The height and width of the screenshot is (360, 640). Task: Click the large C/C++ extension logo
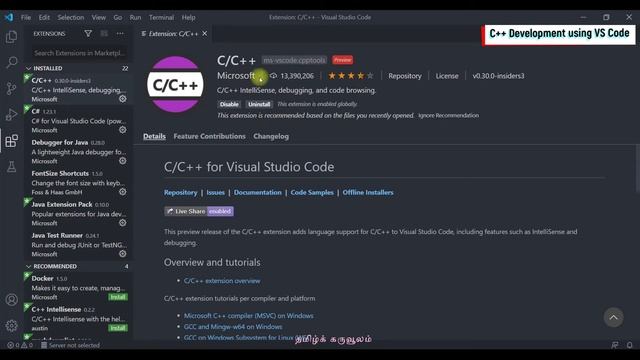pyautogui.click(x=176, y=84)
